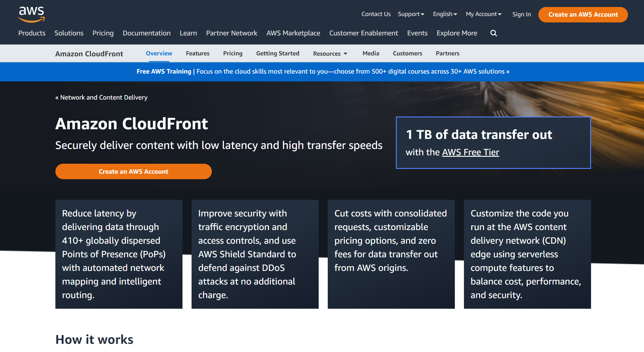Expand the Resources dropdown in CloudFront nav
Viewport: 644px width, 352px height.
330,54
